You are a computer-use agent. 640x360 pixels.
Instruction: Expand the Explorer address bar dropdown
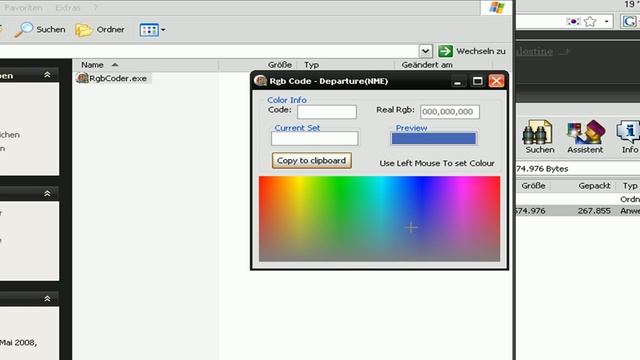click(x=425, y=51)
